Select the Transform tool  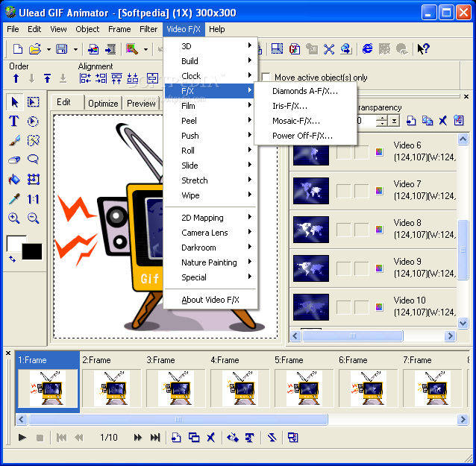tap(33, 179)
